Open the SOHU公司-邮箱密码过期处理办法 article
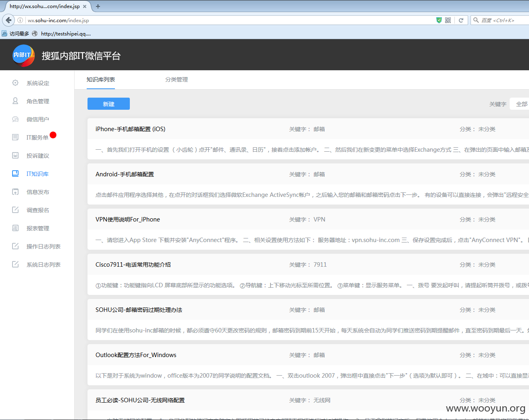529x420 pixels. tap(139, 310)
